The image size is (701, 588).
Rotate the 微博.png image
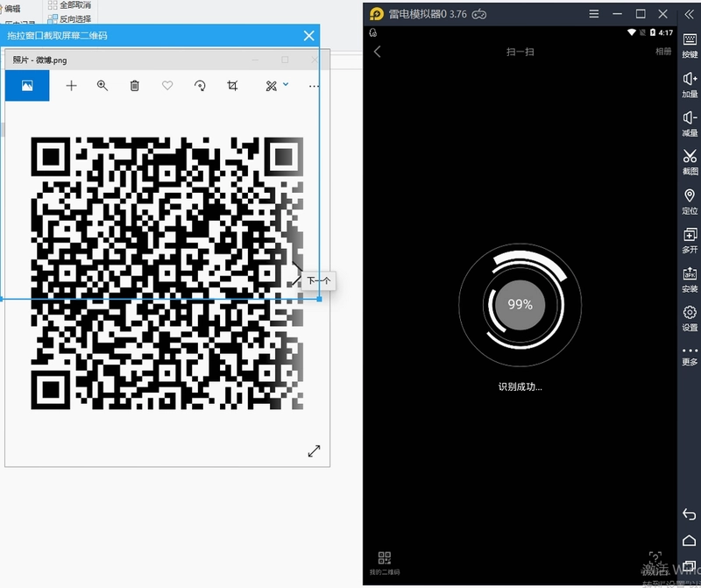point(200,86)
